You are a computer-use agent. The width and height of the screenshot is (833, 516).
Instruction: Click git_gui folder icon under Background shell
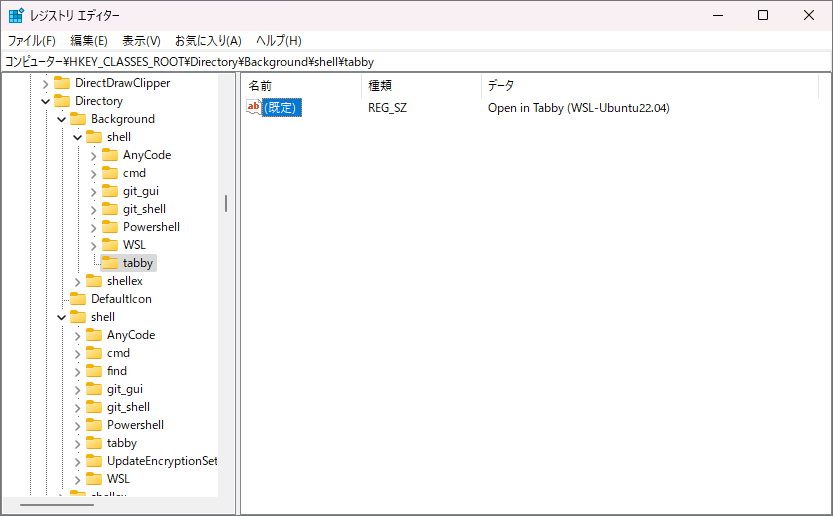110,191
